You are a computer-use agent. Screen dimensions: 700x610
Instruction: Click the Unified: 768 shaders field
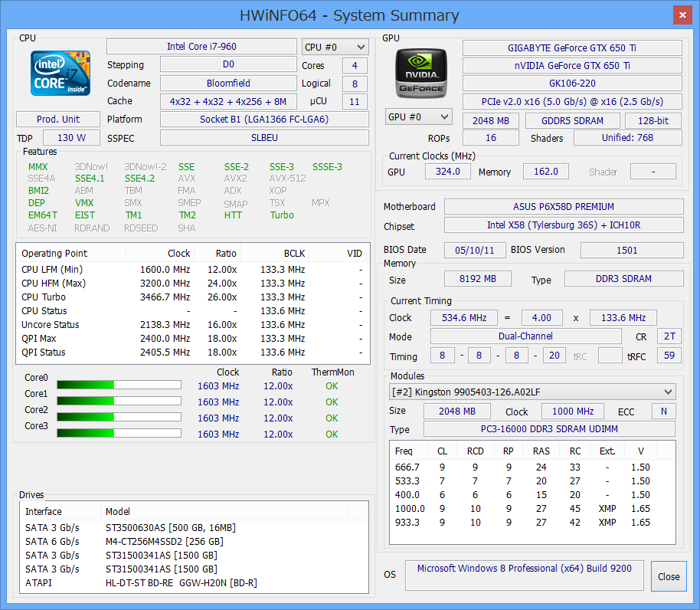(627, 137)
